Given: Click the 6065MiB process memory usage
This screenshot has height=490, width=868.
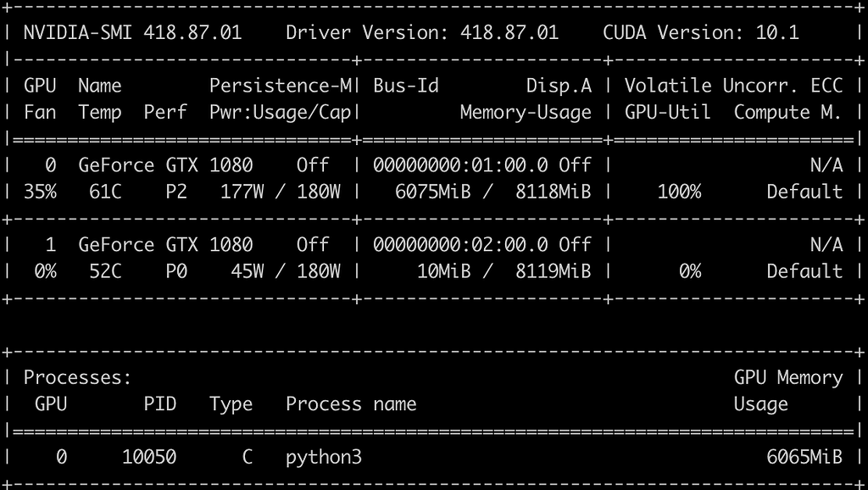Looking at the screenshot, I should click(x=804, y=457).
